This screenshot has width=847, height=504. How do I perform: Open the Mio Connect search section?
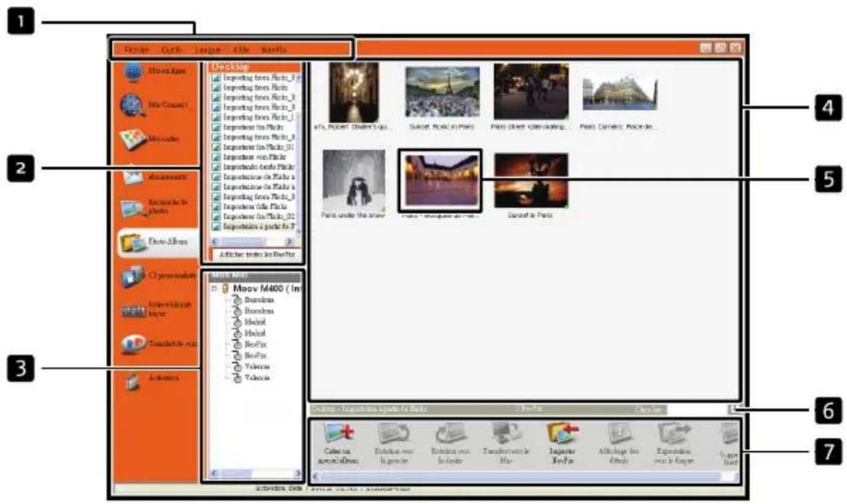pos(154,105)
